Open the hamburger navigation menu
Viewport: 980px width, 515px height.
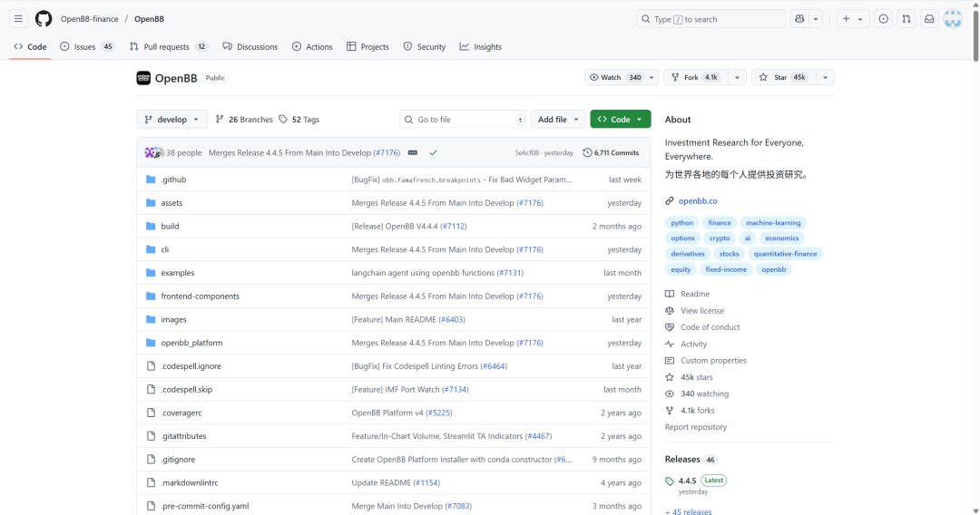pos(18,19)
